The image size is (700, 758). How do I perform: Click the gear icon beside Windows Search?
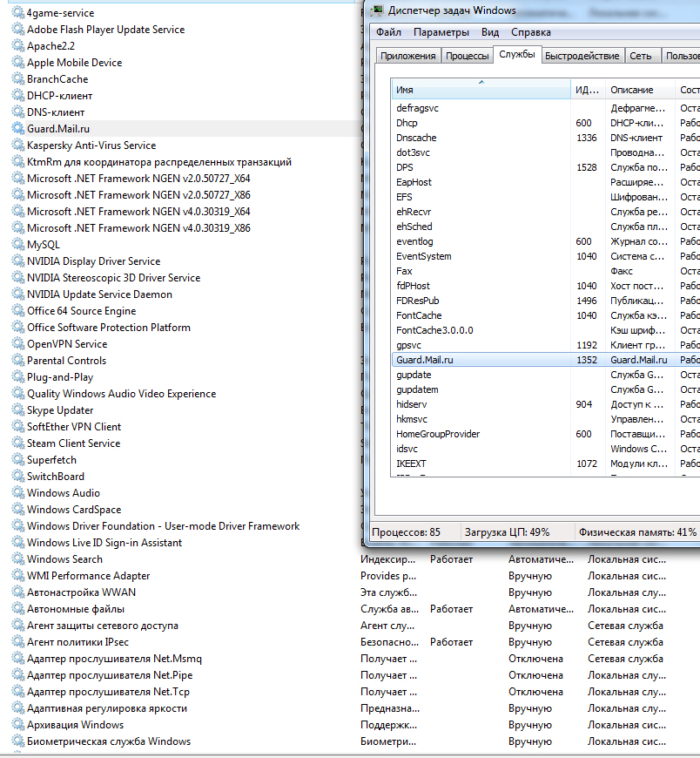coord(18,558)
